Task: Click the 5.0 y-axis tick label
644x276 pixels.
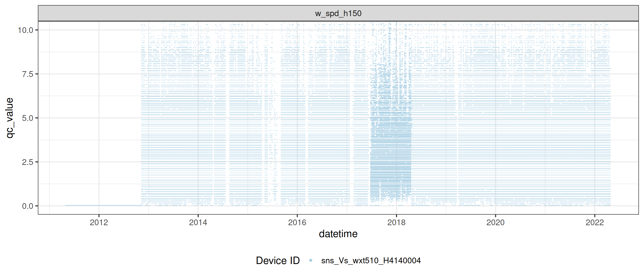Action: 28,118
